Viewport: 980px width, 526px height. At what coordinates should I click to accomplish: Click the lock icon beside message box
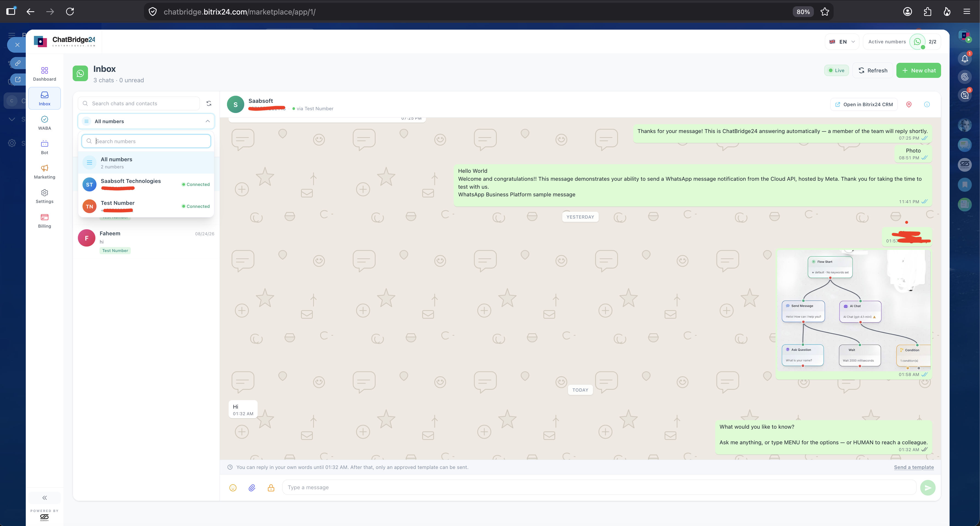click(x=271, y=488)
